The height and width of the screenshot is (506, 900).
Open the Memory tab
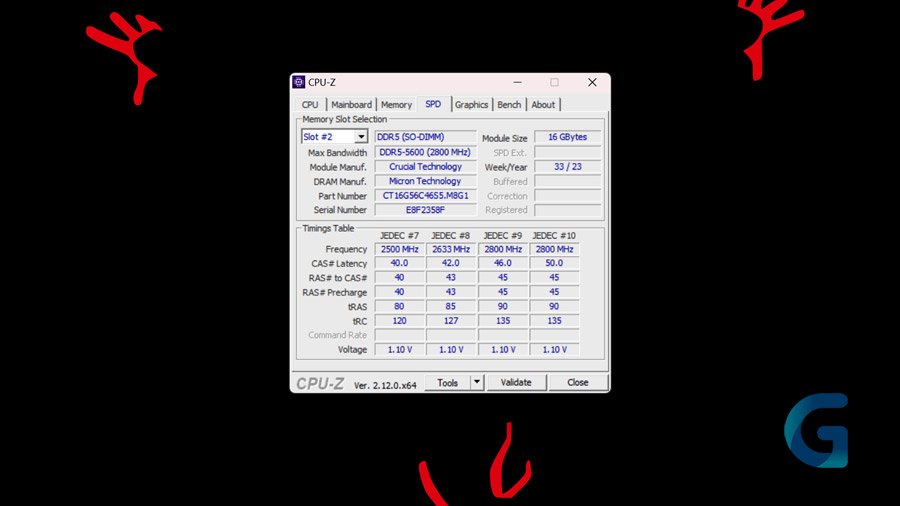pyautogui.click(x=397, y=104)
